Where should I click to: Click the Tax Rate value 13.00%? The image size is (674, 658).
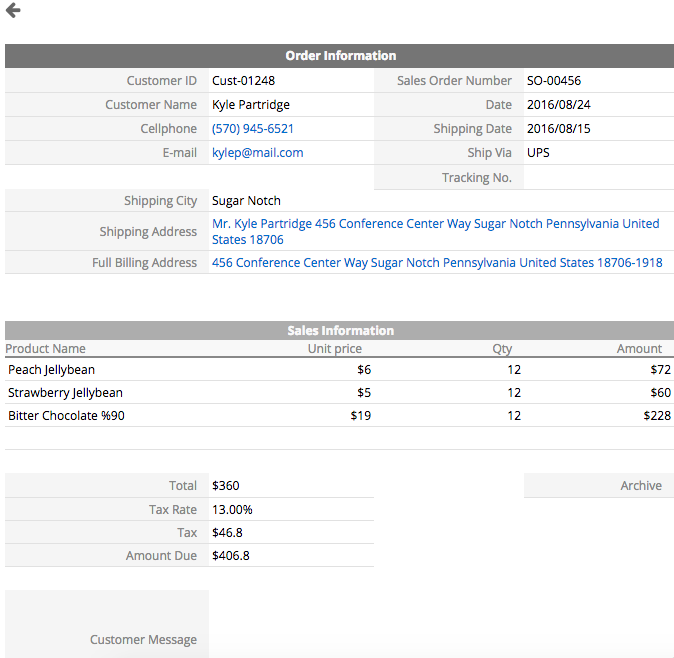pos(232,509)
